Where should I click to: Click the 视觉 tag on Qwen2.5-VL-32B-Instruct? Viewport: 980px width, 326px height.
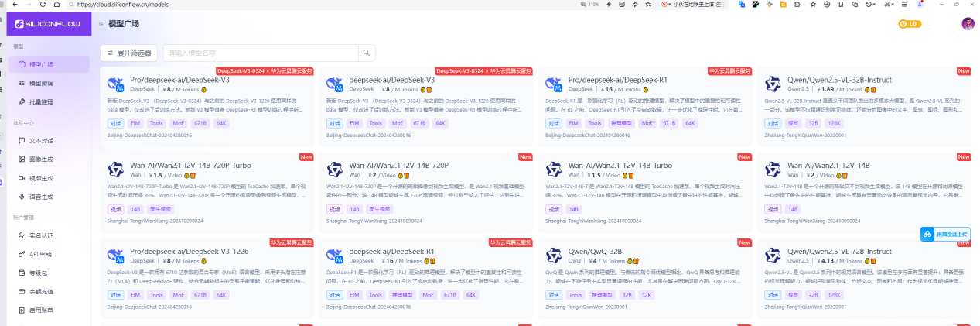[x=792, y=123]
